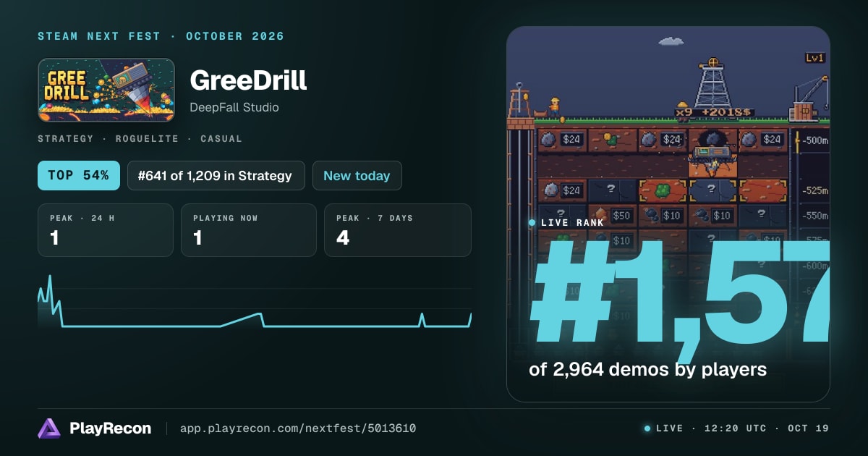Select the DeepFall Studio developer name
Image resolution: width=868 pixels, height=456 pixels.
(x=234, y=107)
